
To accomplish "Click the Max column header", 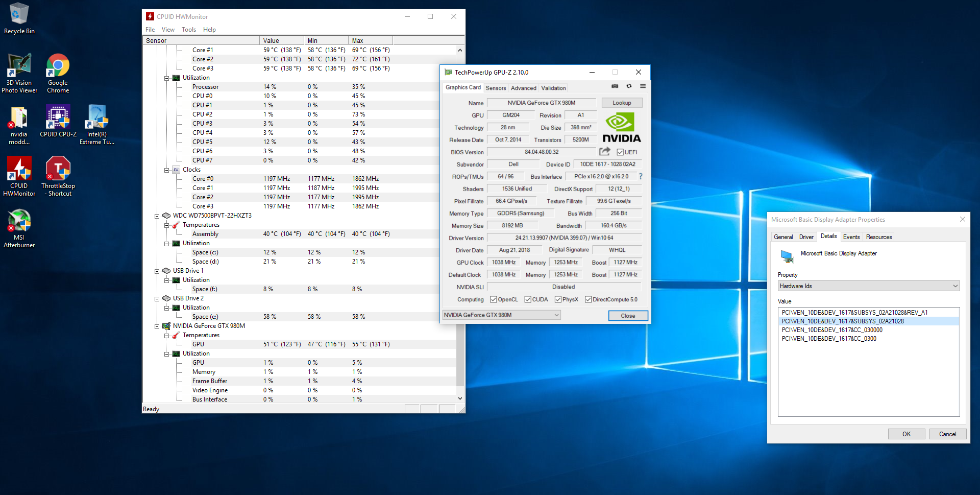I will 371,40.
